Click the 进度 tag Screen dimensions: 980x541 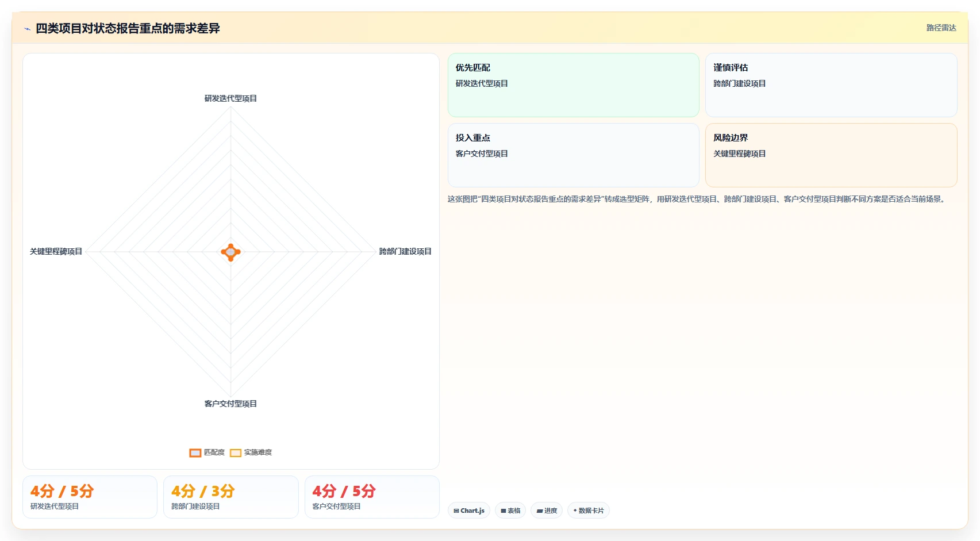[x=546, y=511]
